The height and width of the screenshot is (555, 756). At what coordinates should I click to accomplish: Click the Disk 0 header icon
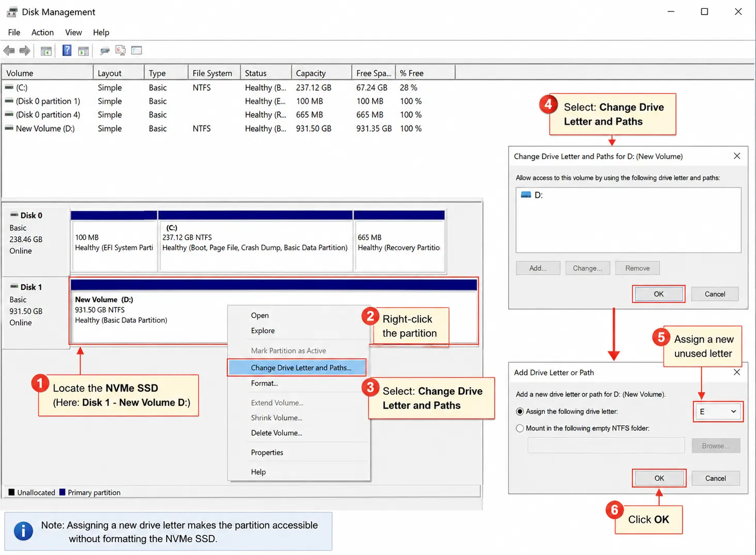coord(14,215)
